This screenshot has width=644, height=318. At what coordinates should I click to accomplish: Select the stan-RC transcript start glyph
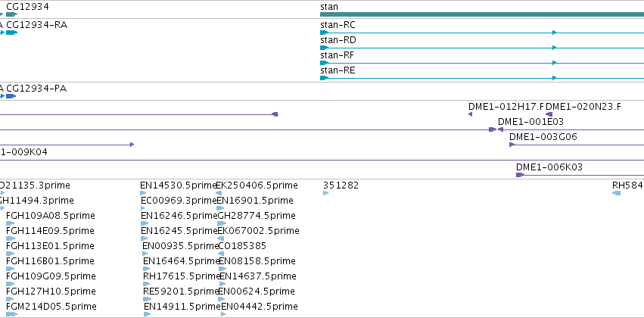pos(324,33)
